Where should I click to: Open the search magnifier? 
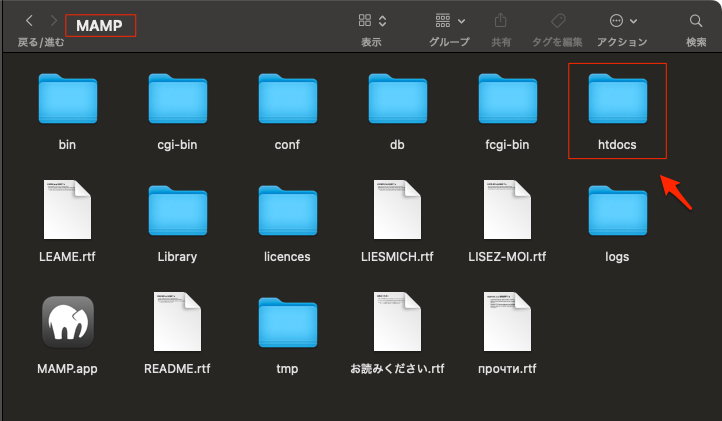[x=696, y=21]
